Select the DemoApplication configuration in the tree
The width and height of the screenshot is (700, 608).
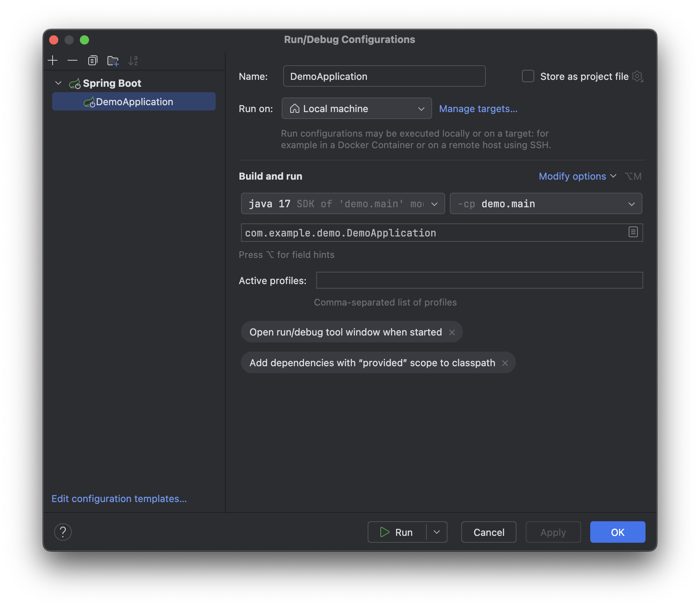(134, 102)
